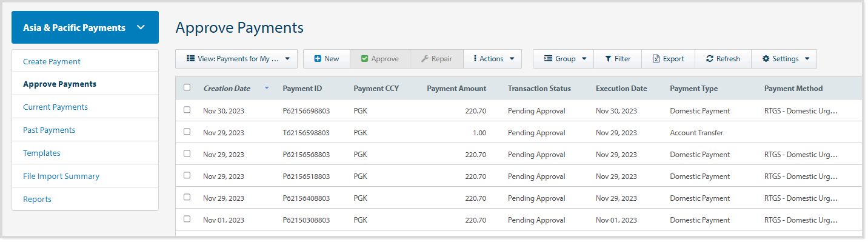This screenshot has width=868, height=242.
Task: Open the View: Payments for My dropdown
Action: tap(236, 59)
